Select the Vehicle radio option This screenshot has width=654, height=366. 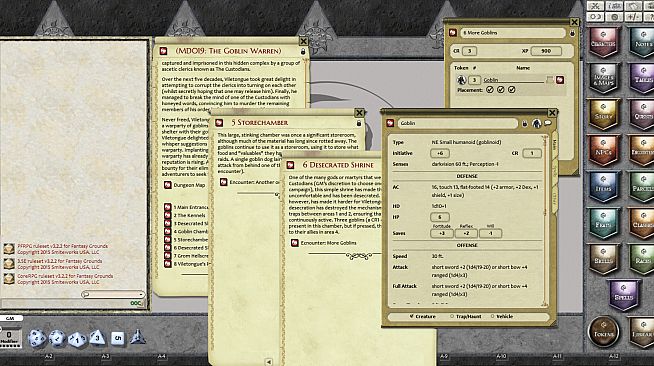click(x=502, y=316)
